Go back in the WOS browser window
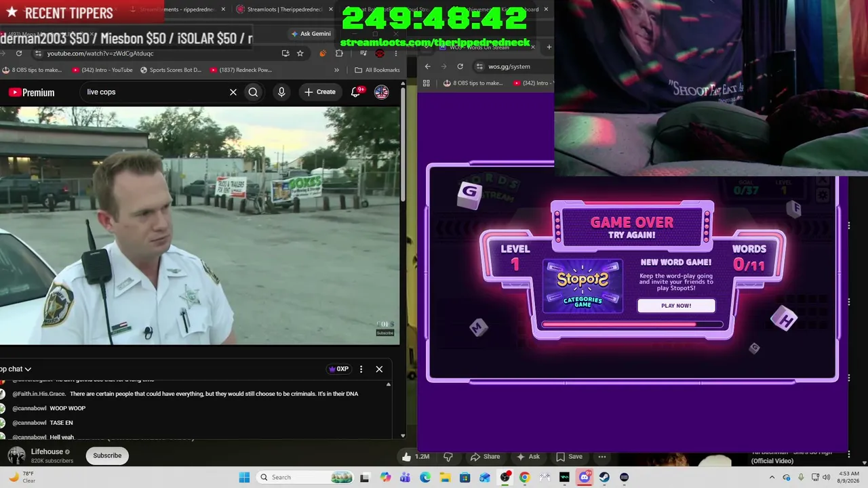868x488 pixels. point(427,66)
